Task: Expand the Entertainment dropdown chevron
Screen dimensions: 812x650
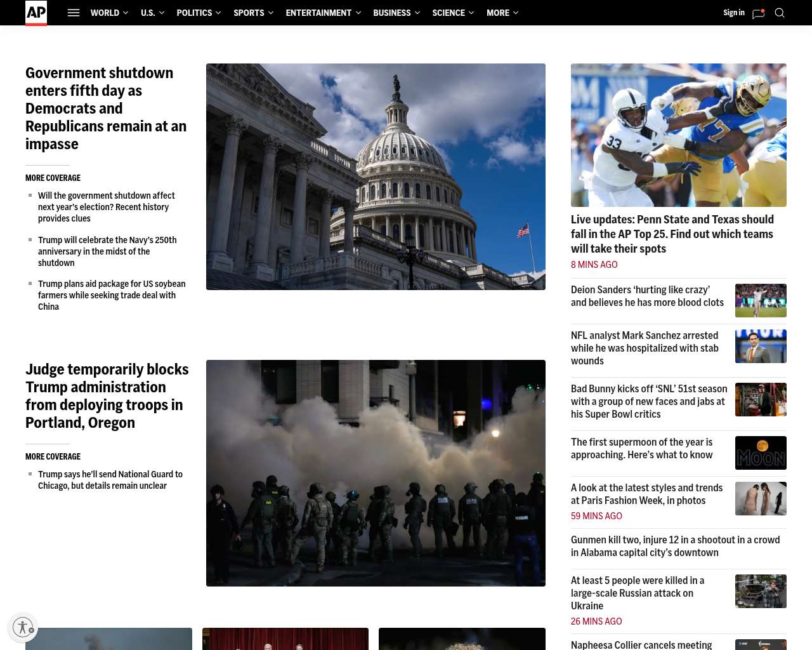Action: tap(358, 13)
